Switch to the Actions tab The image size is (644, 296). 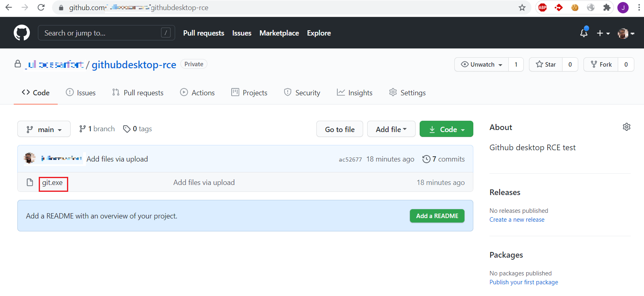[x=197, y=92]
